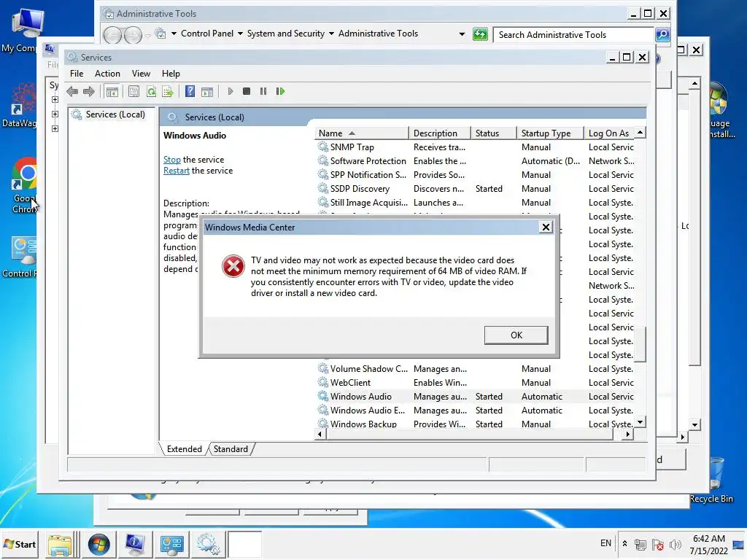
Task: Click the green refresh button in Administrative Tools address bar
Action: (480, 34)
